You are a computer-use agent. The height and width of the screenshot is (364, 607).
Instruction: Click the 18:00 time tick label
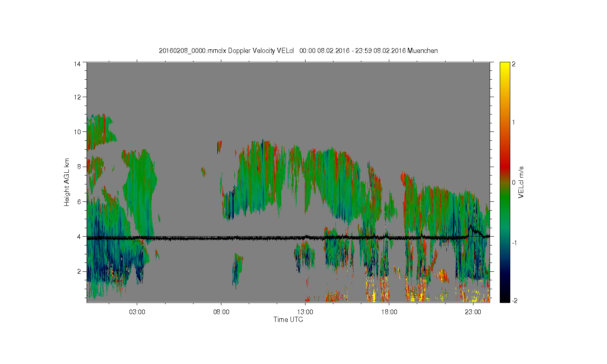pos(389,312)
